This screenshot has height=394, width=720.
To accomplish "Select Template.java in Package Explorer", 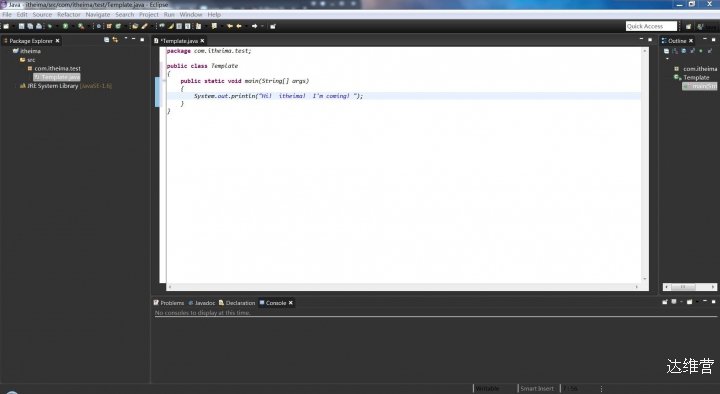I will 57,77.
